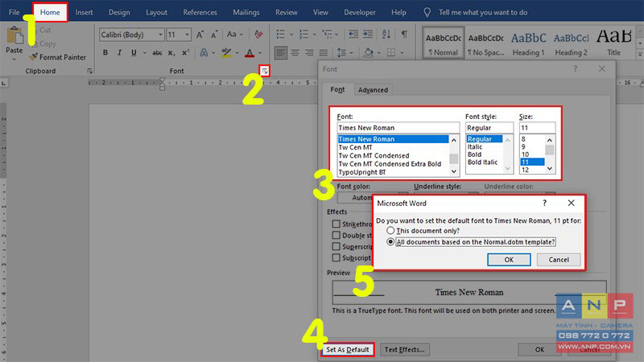Open the Borders dropdown arrow
Viewport: 644px width, 362px height.
point(402,52)
